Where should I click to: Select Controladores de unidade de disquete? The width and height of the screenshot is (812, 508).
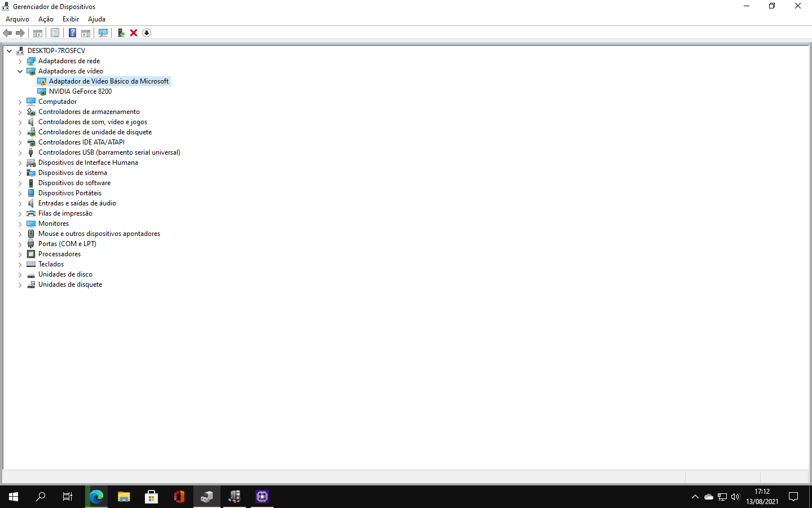(x=95, y=132)
